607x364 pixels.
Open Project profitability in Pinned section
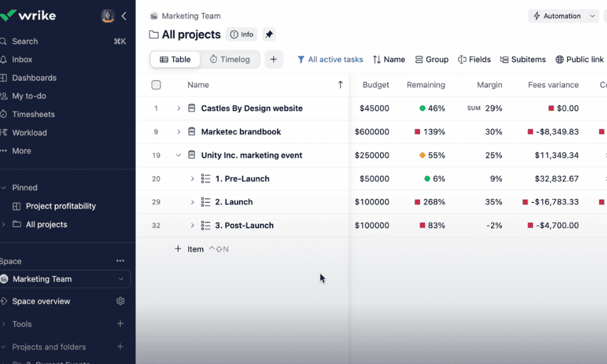coord(61,206)
